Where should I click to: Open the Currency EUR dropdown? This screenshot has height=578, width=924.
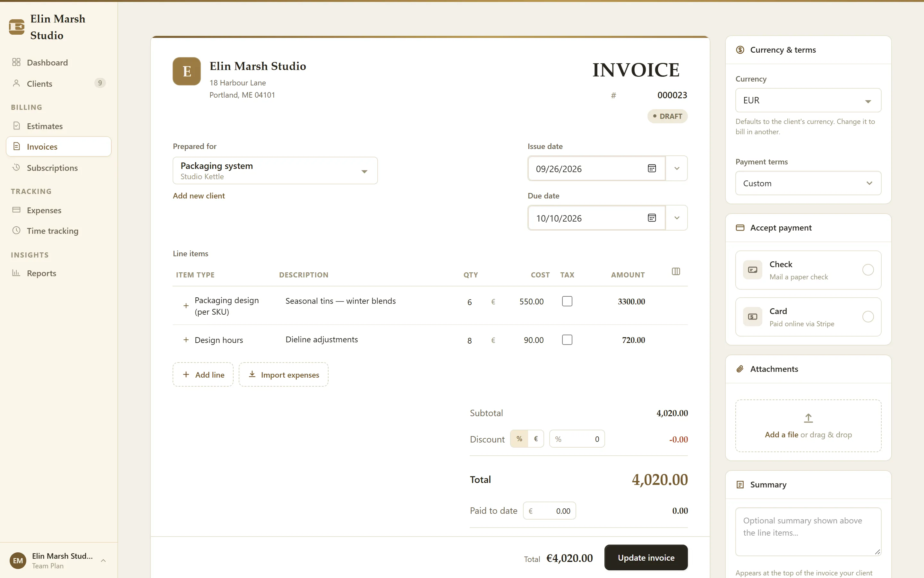tap(808, 100)
